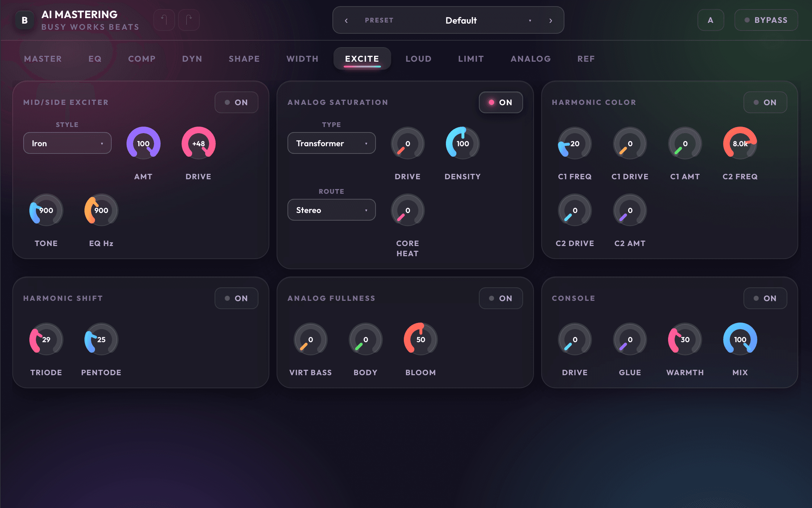This screenshot has height=508, width=812.
Task: Toggle the BYPASS button
Action: click(x=766, y=20)
